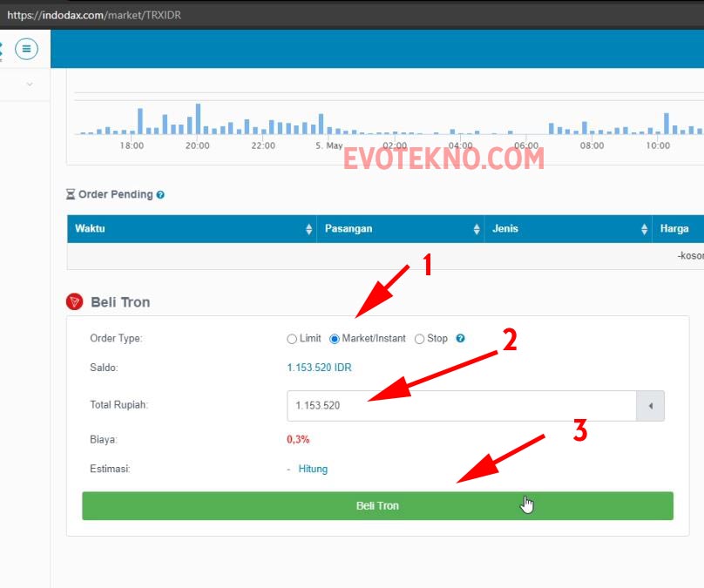The width and height of the screenshot is (704, 588).
Task: Click the Total Rupiah: label
Action: tap(119, 405)
